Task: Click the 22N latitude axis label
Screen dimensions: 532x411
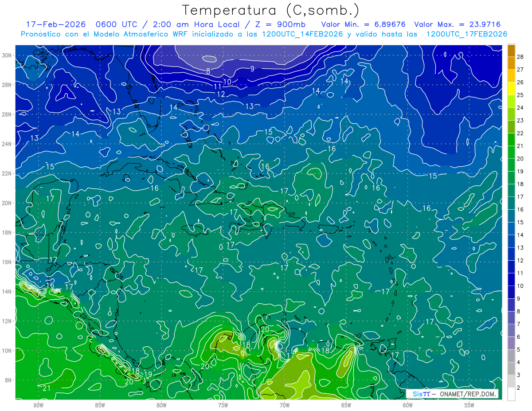Action: [6, 173]
